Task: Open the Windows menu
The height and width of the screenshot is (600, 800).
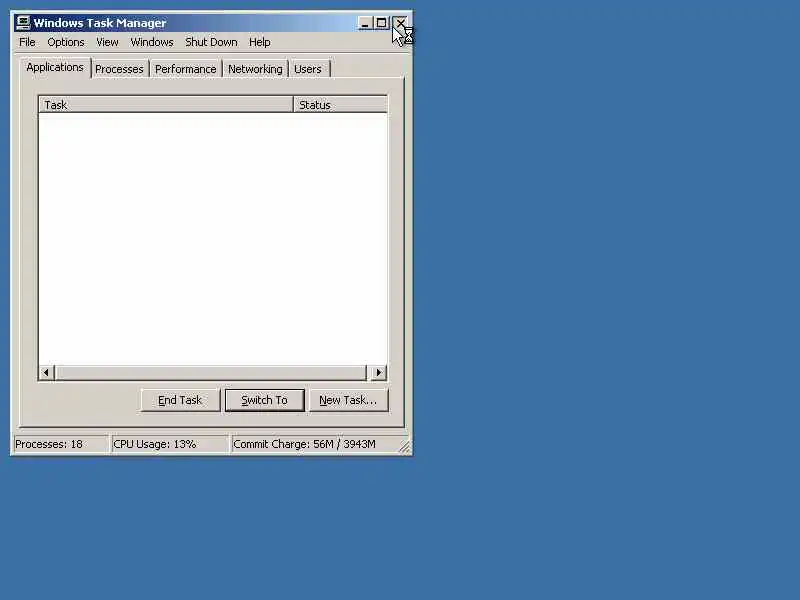Action: 152,42
